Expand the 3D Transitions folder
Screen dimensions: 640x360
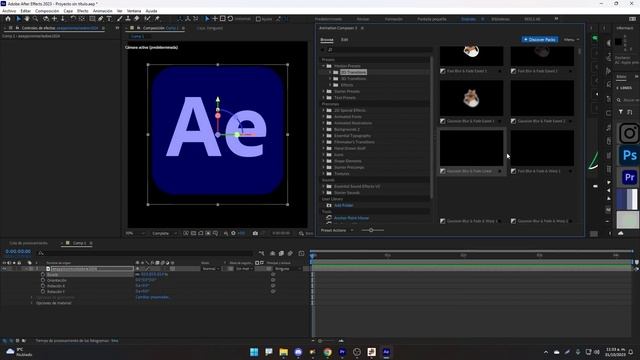tap(330, 78)
